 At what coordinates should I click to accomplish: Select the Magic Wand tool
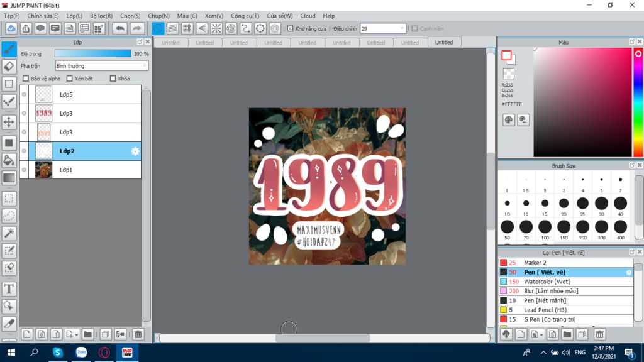(x=9, y=233)
